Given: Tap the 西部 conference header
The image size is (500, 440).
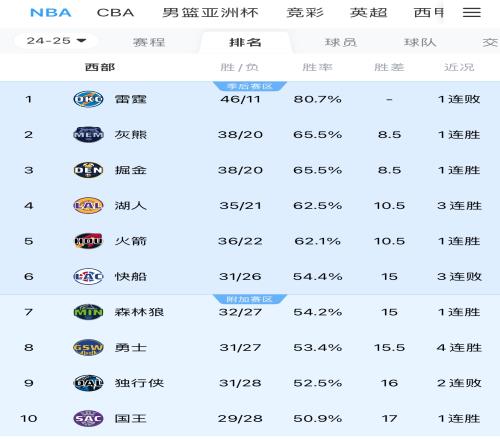Looking at the screenshot, I should tap(100, 67).
